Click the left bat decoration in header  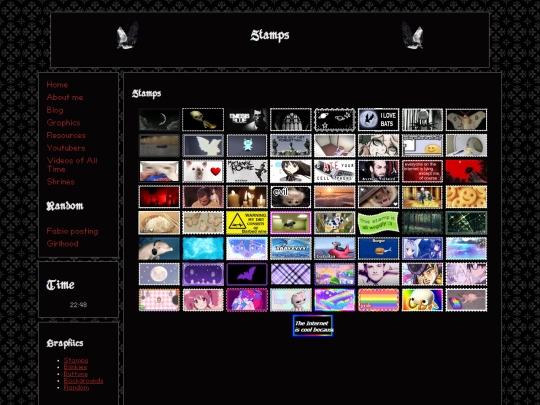pos(127,35)
